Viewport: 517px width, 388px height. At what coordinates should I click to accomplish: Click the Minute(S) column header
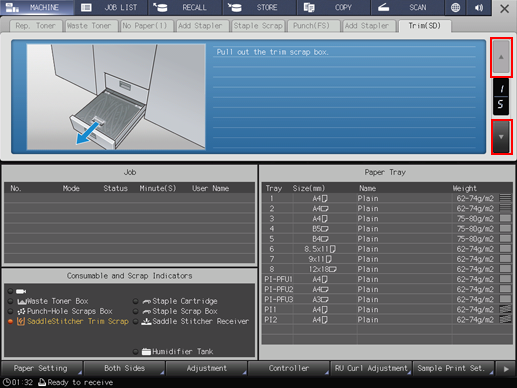(157, 188)
